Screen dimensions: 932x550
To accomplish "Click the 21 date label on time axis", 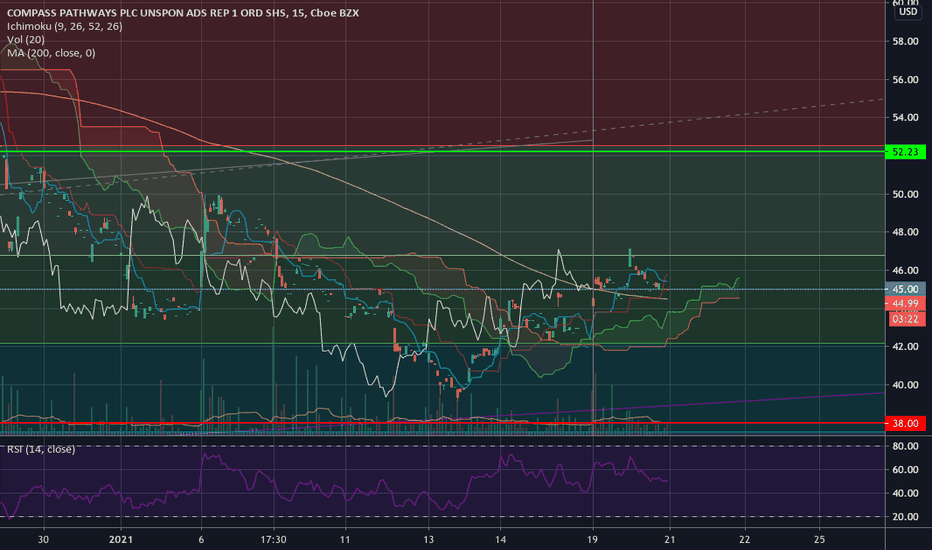I will pos(670,540).
